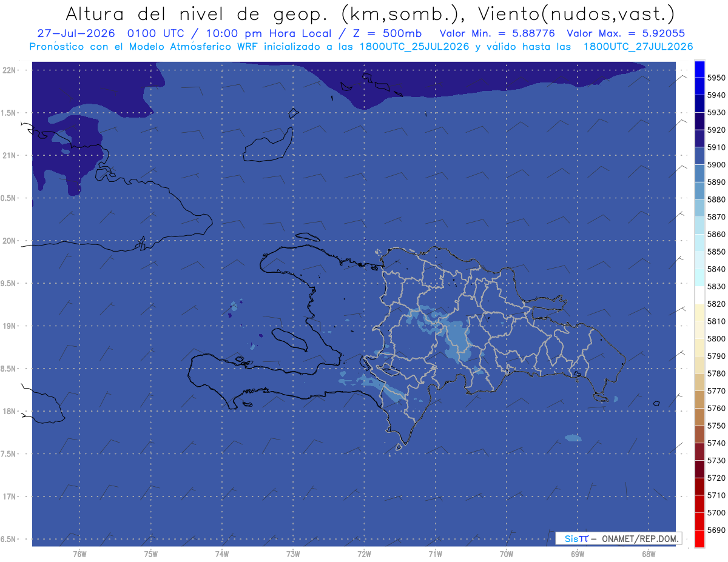This screenshot has height=562, width=728.
Task: Pick the legend color between 5890 and 5900
Action: [699, 173]
